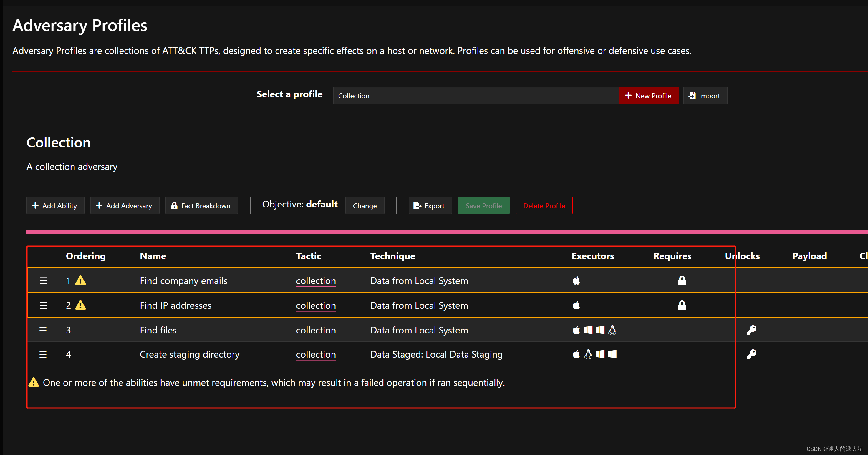Click key unlock icon in Find files row
Image resolution: width=868 pixels, height=455 pixels.
point(751,330)
